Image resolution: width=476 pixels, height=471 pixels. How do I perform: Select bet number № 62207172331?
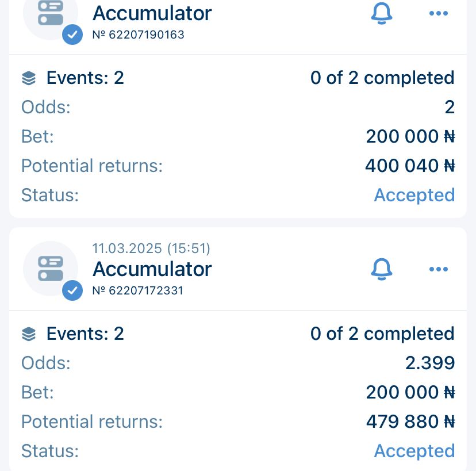(x=138, y=290)
